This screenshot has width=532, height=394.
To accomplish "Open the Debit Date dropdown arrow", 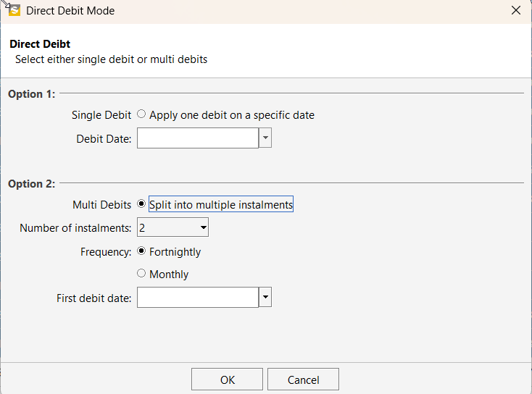I will [x=265, y=138].
